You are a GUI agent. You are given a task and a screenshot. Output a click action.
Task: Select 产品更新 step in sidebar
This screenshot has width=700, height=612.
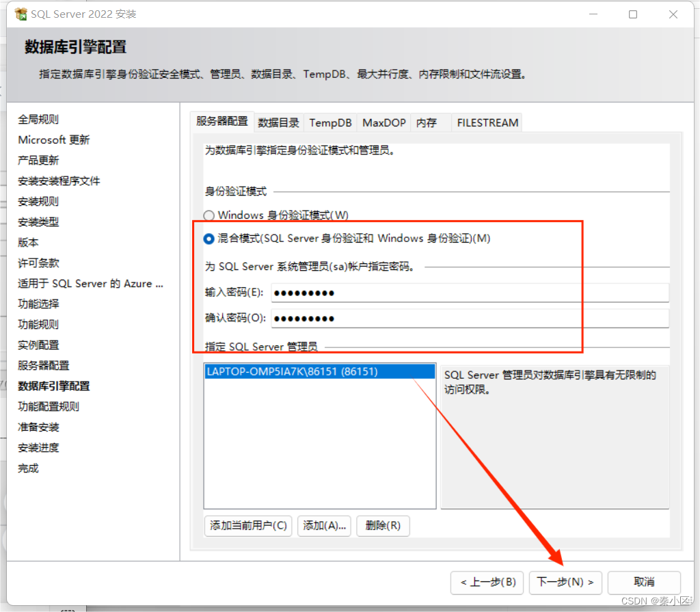[38, 161]
